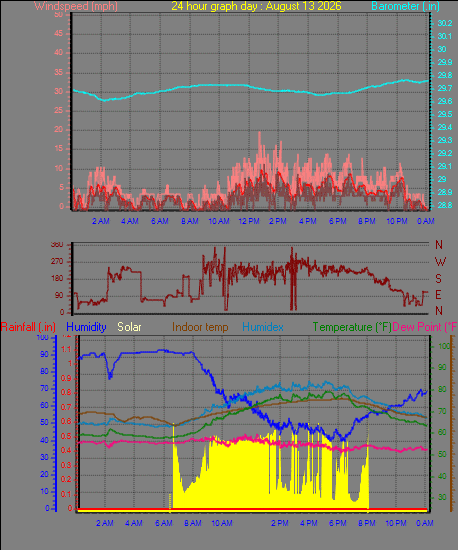Click the Temperature (°F) legend label
The height and width of the screenshot is (550, 458).
click(x=352, y=327)
